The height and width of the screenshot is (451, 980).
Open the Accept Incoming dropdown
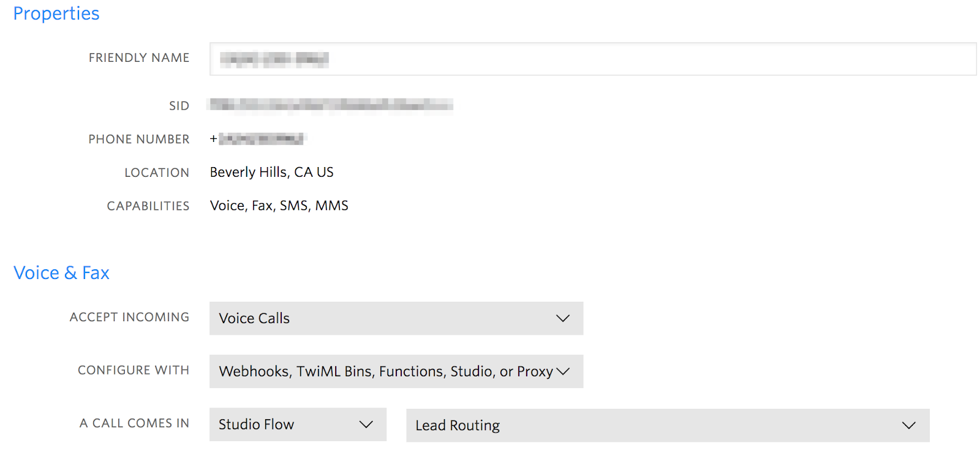(x=396, y=318)
